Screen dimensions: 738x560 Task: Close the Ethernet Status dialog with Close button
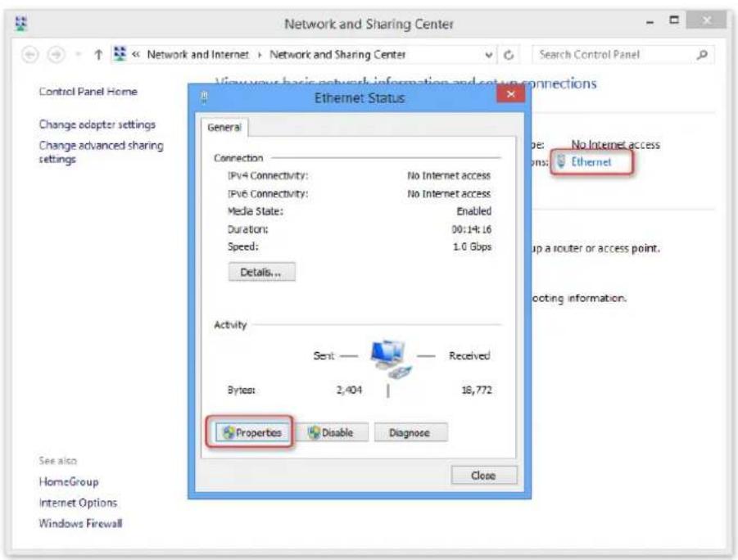[483, 476]
